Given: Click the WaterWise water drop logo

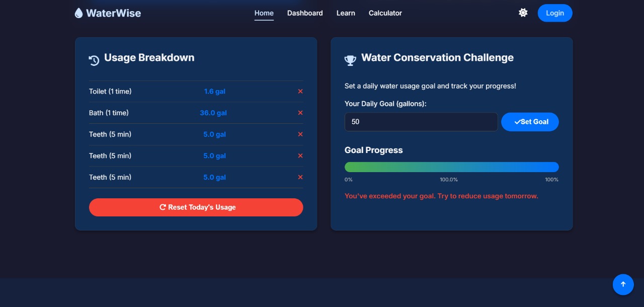Looking at the screenshot, I should coord(78,13).
